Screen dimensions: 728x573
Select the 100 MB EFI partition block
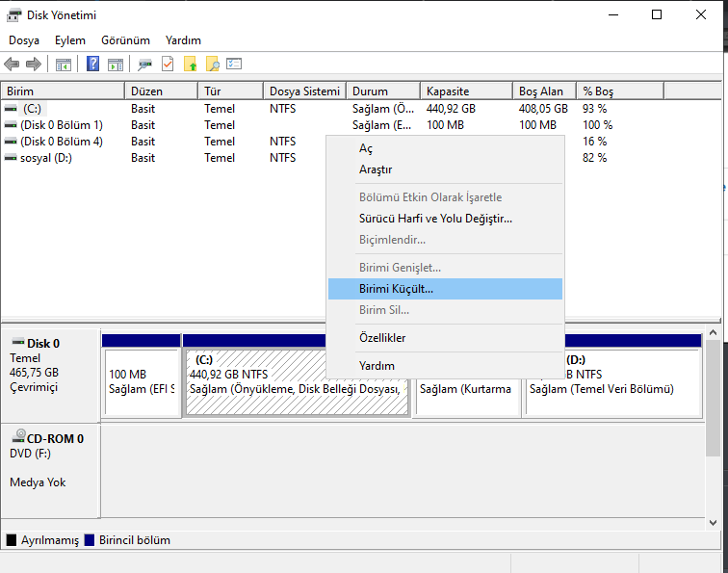[x=142, y=381]
